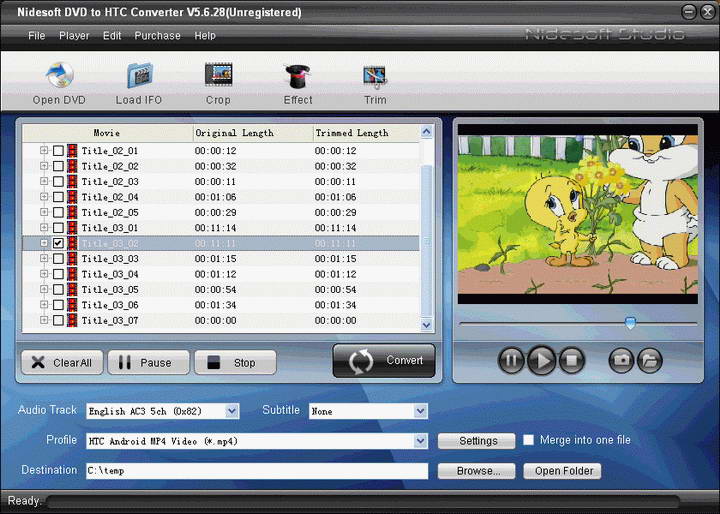This screenshot has width=720, height=514.
Task: Expand the Title_02_05 tree node
Action: (x=44, y=212)
